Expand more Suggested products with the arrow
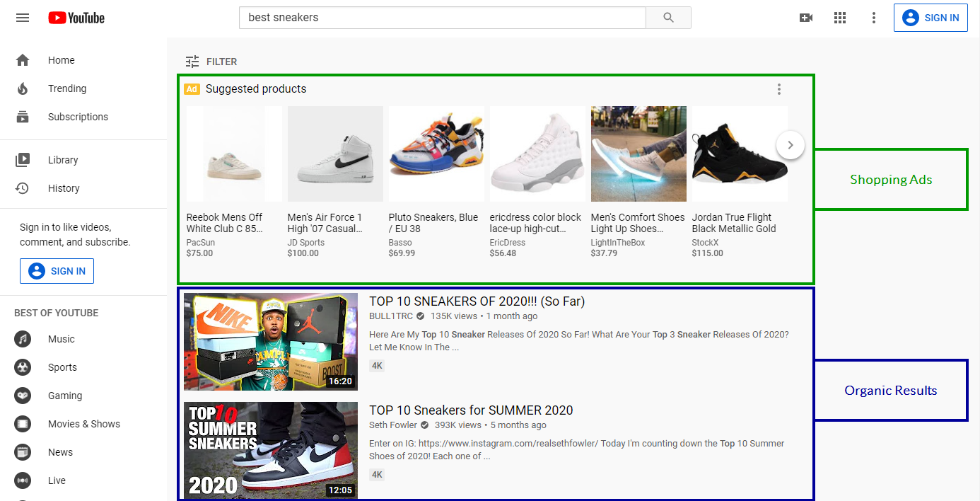980x501 pixels. (790, 144)
